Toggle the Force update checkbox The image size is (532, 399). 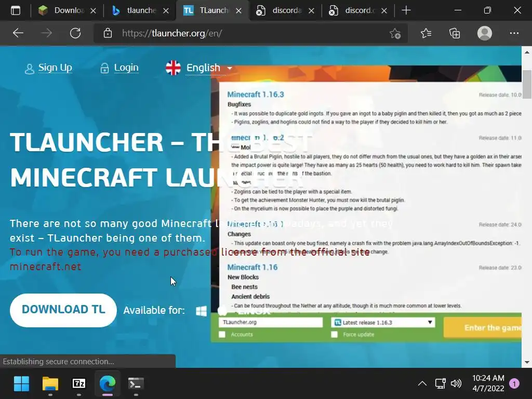pyautogui.click(x=334, y=335)
